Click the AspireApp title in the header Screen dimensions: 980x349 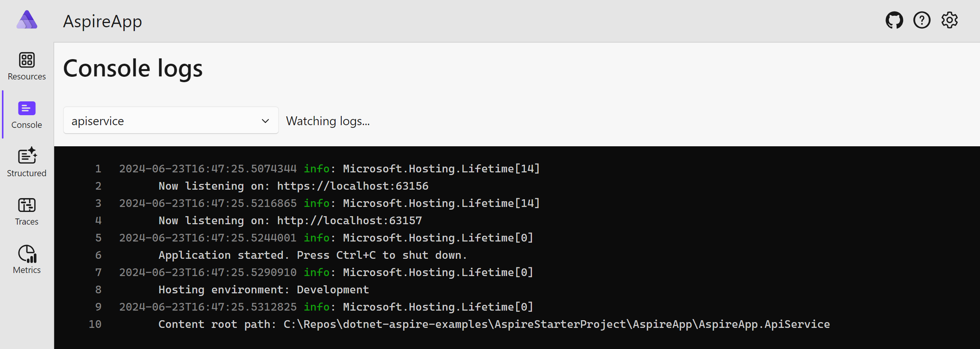pyautogui.click(x=102, y=21)
